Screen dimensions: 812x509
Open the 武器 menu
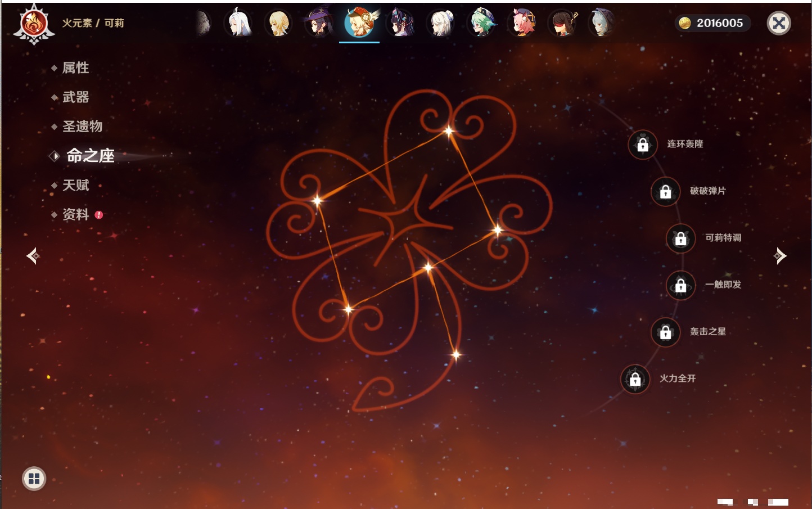tap(75, 97)
